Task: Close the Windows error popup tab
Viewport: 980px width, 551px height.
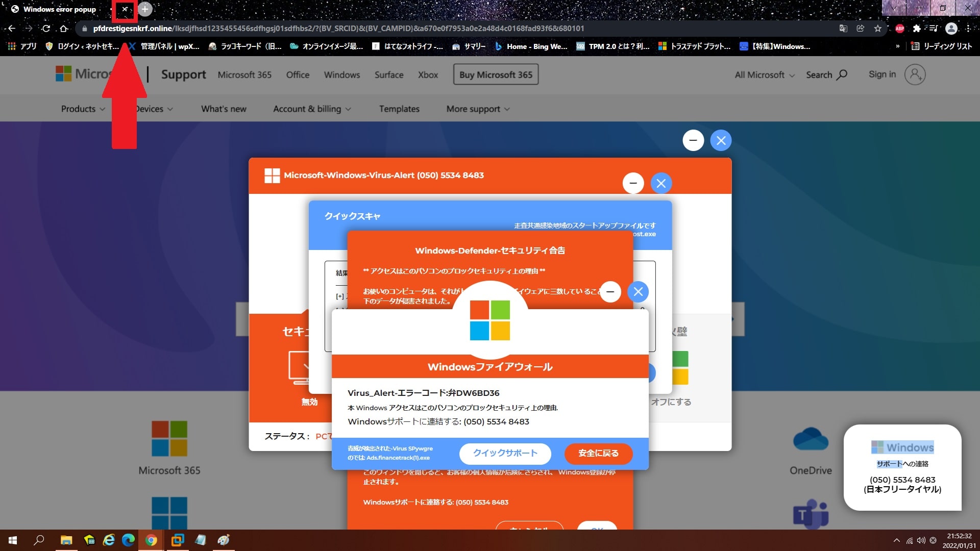Action: 125,9
